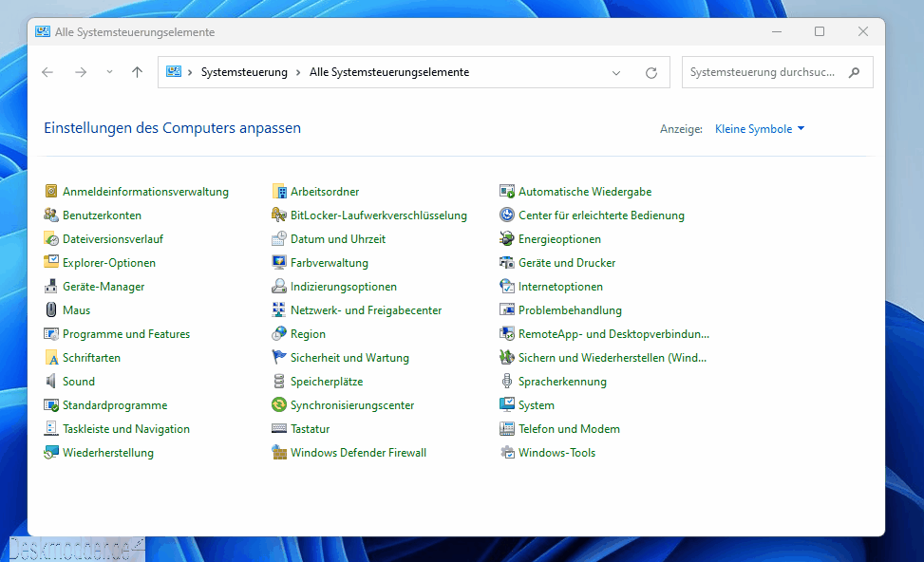924x562 pixels.
Task: Open the Region globe icon
Action: click(279, 333)
